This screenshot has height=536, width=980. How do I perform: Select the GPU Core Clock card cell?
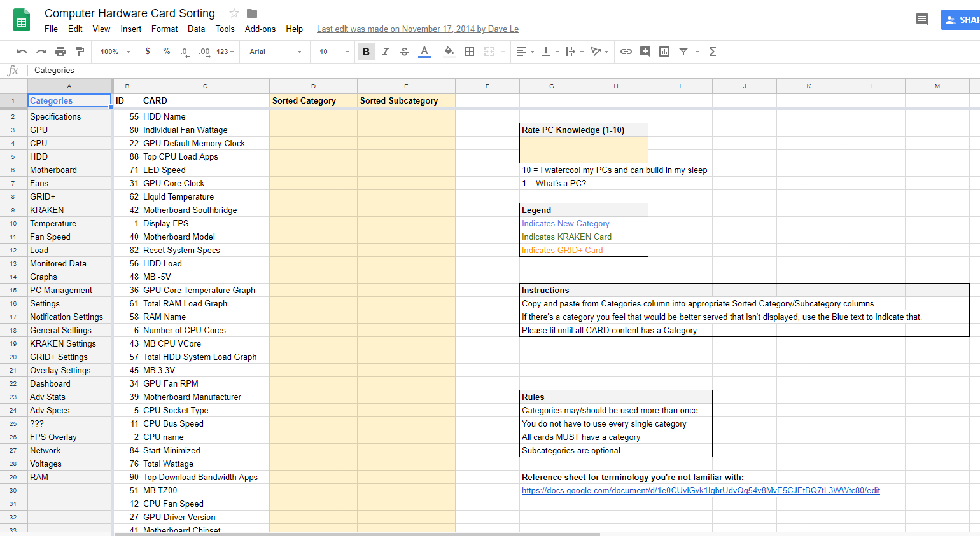click(205, 183)
